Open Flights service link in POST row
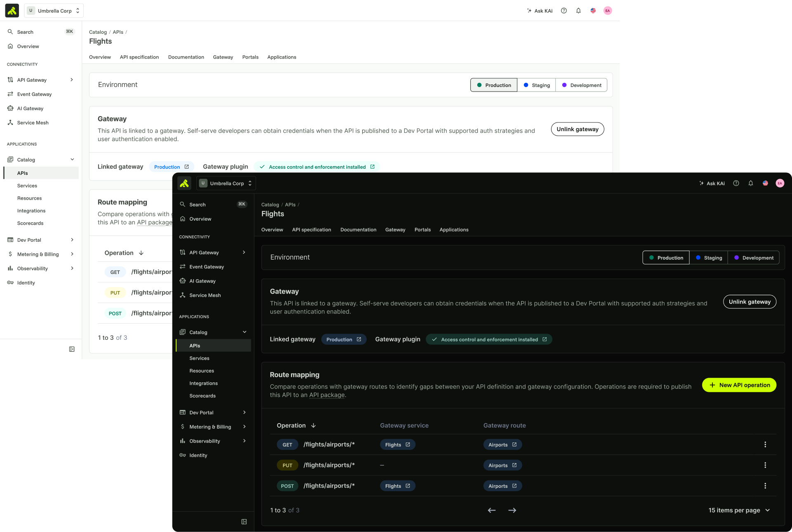Screen dimensions: 792x532 point(397,486)
